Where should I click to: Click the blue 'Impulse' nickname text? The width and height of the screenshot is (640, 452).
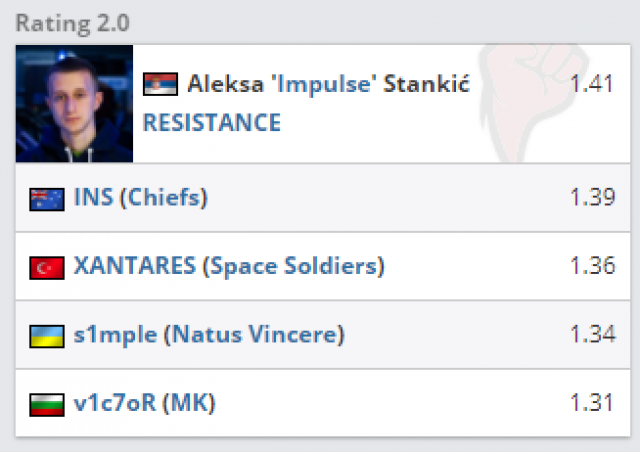click(326, 84)
